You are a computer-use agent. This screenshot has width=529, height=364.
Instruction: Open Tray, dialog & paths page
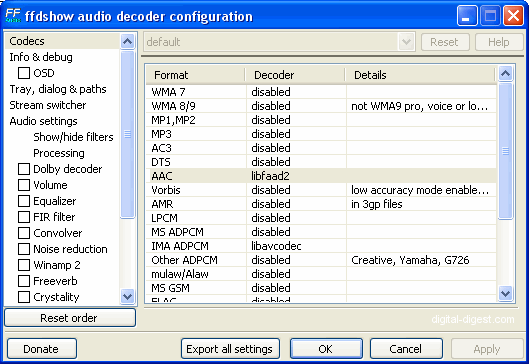[x=58, y=89]
